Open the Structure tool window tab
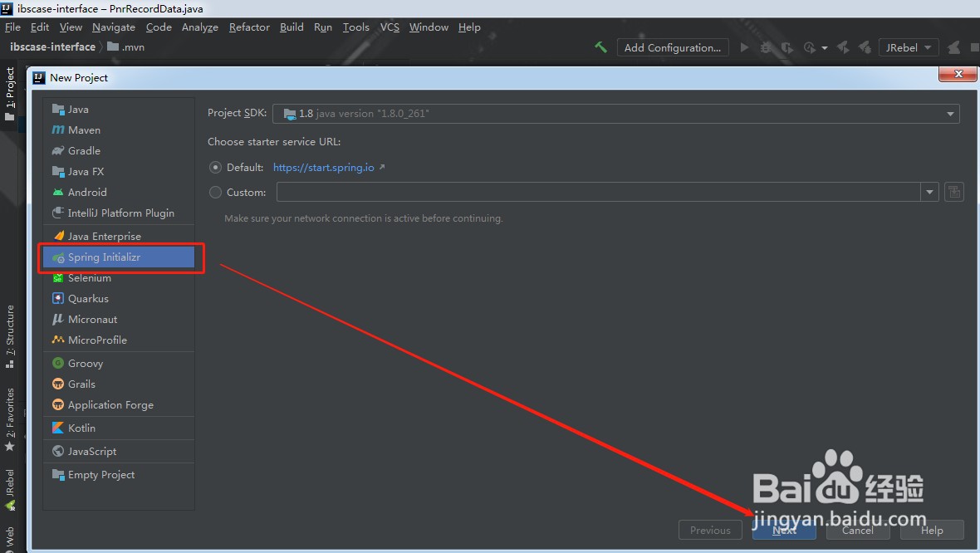Screen dimensions: 980x553 [x=9, y=336]
